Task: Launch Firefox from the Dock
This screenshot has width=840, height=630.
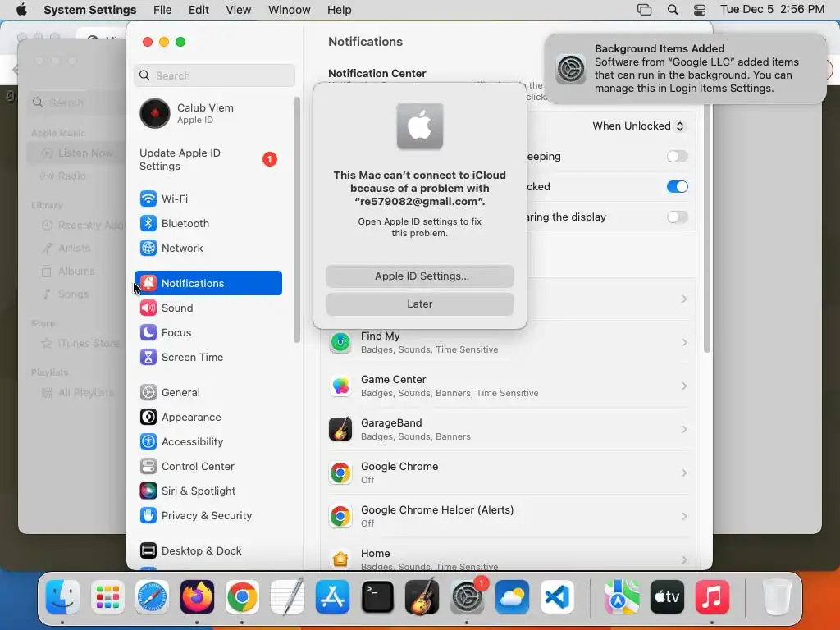Action: (x=197, y=597)
